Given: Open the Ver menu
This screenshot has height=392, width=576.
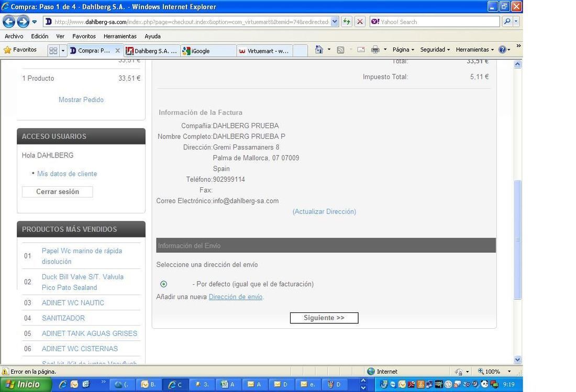Looking at the screenshot, I should click(x=60, y=36).
